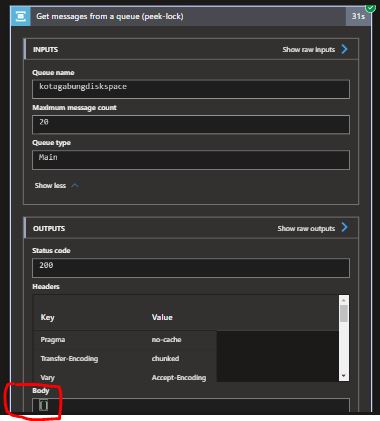Click the Headers label
Image resolution: width=380 pixels, height=421 pixels.
pyautogui.click(x=46, y=287)
